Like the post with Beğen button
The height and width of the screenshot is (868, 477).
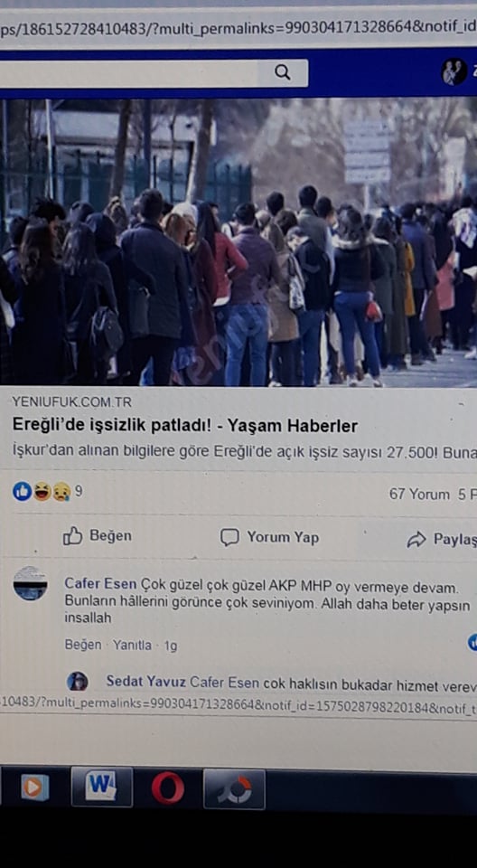click(98, 536)
